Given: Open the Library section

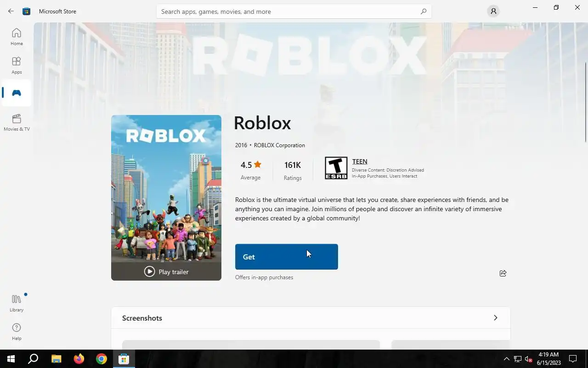Looking at the screenshot, I should [x=17, y=303].
